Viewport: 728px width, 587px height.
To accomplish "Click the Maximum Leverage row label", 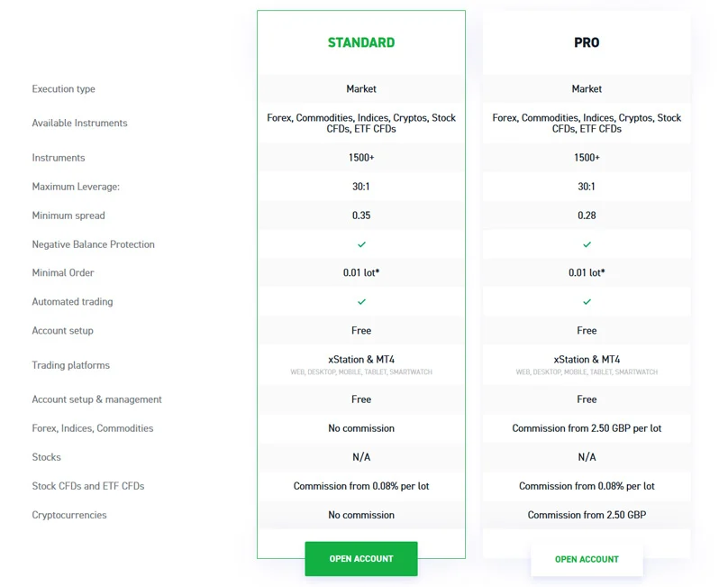I will [x=76, y=187].
